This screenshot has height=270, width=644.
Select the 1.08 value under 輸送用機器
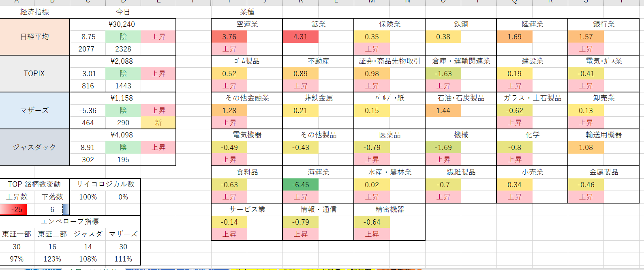[x=586, y=148]
